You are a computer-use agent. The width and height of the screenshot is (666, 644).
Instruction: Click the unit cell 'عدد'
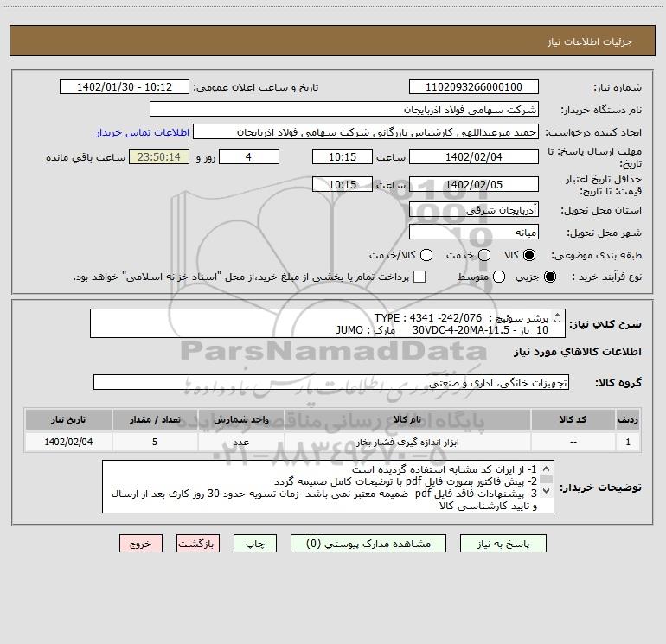click(240, 442)
